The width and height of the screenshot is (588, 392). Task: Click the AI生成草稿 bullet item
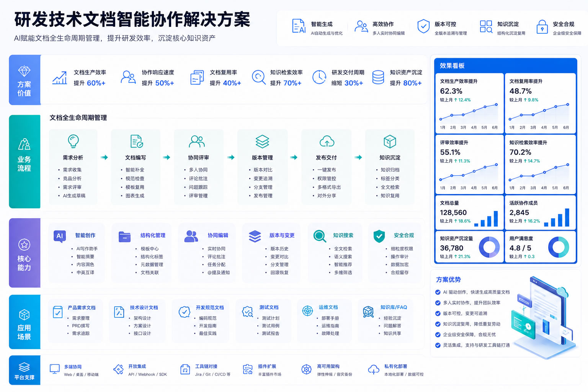[74, 196]
